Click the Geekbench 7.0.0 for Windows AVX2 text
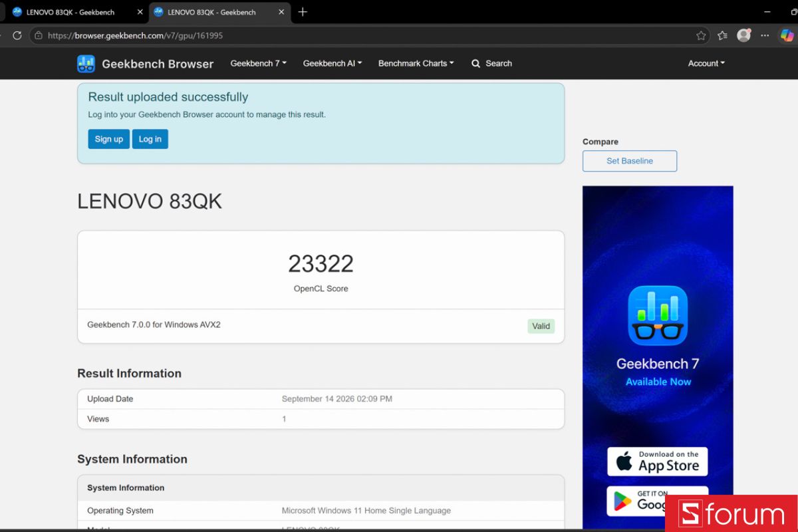 pyautogui.click(x=154, y=325)
